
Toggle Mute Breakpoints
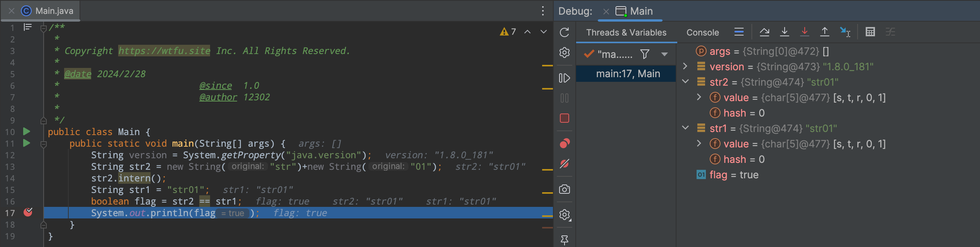point(564,164)
